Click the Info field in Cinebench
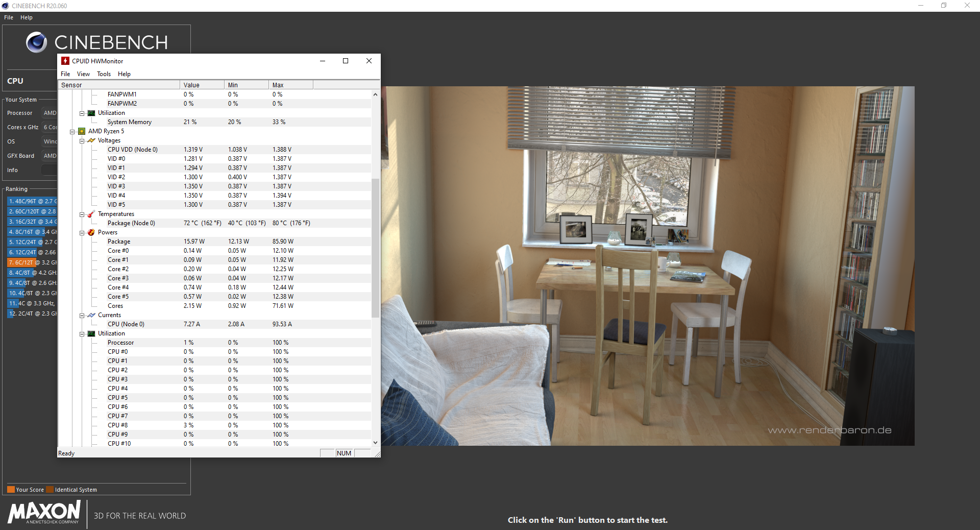The height and width of the screenshot is (530, 980). 49,170
